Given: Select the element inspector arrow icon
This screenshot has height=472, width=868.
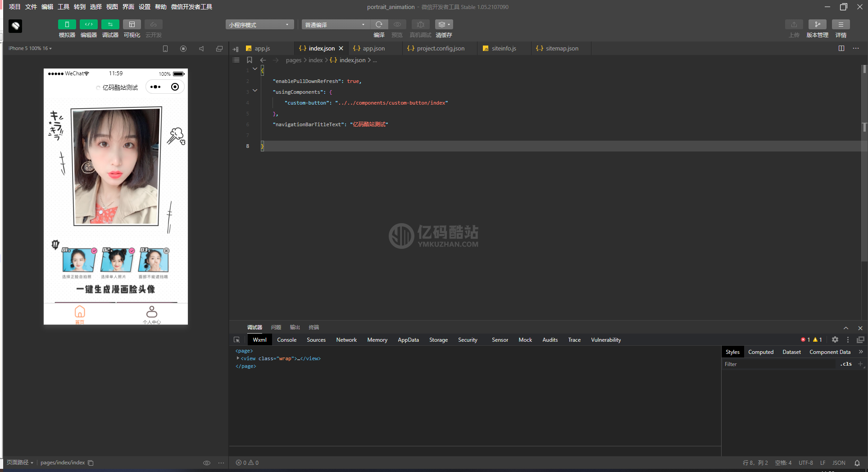Looking at the screenshot, I should pyautogui.click(x=237, y=340).
